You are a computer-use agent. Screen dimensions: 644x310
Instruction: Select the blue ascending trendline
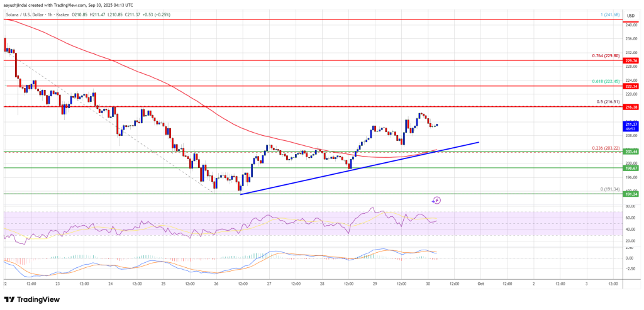pyautogui.click(x=359, y=169)
